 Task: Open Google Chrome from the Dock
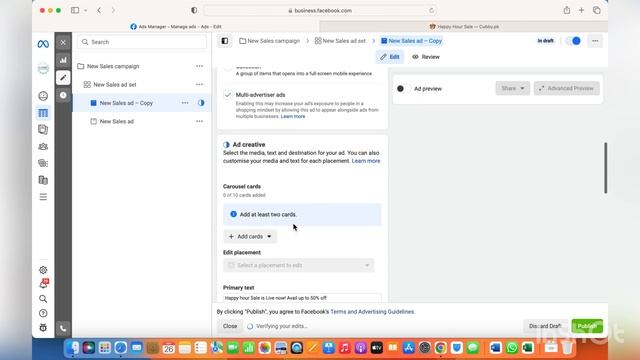(440, 348)
